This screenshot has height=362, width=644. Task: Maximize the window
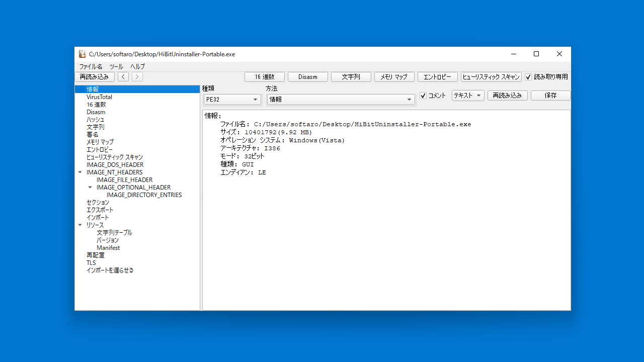536,54
